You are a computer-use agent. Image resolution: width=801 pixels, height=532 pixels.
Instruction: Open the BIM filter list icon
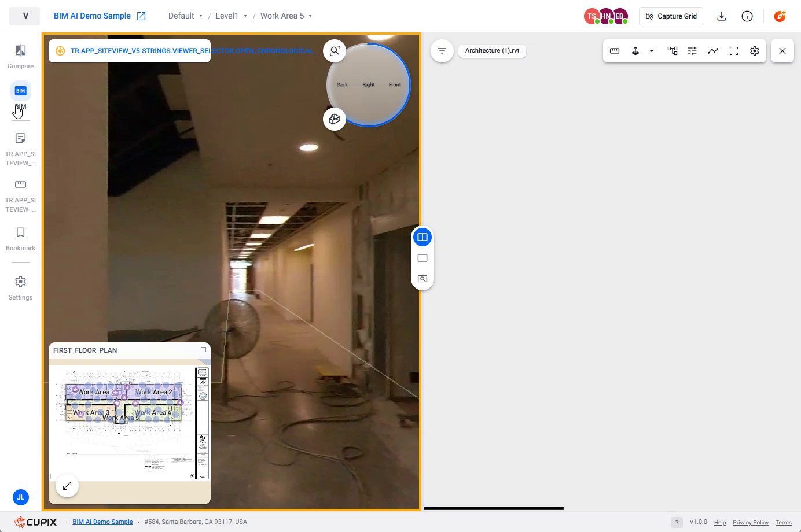pyautogui.click(x=442, y=51)
